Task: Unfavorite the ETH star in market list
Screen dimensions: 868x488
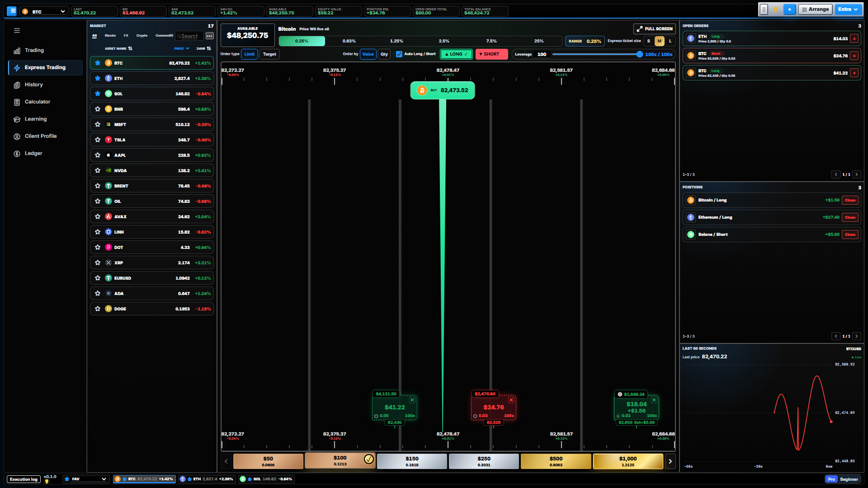Action: (x=98, y=78)
